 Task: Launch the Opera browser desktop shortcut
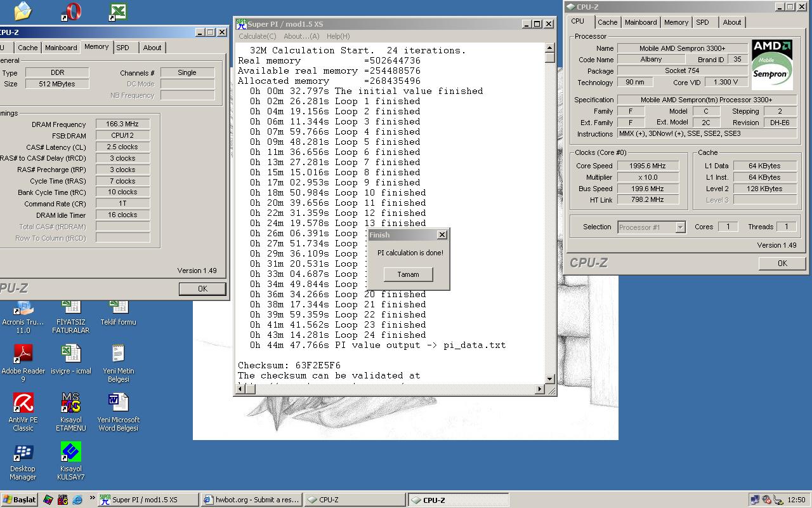(71, 11)
